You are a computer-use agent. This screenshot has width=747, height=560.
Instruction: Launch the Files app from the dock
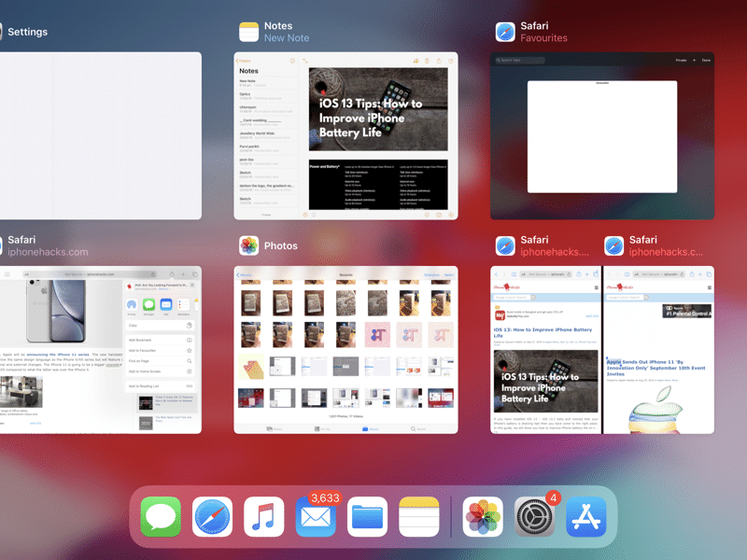coord(367,516)
